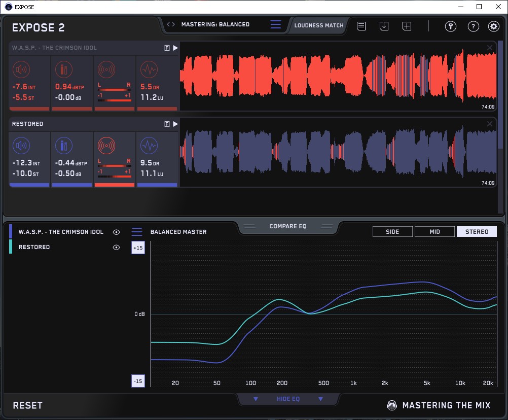Image resolution: width=508 pixels, height=420 pixels.
Task: Open the help question mark icon
Action: coord(473,26)
